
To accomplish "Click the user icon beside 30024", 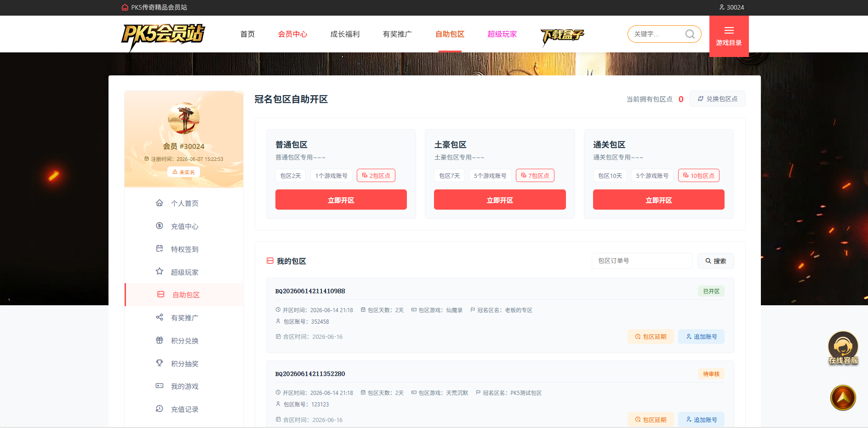I will pyautogui.click(x=722, y=7).
